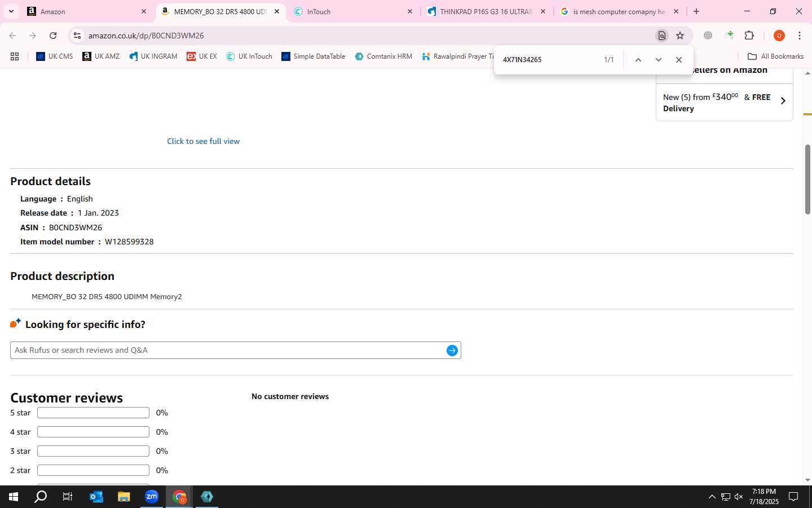Close the InTouch tab

pyautogui.click(x=410, y=11)
